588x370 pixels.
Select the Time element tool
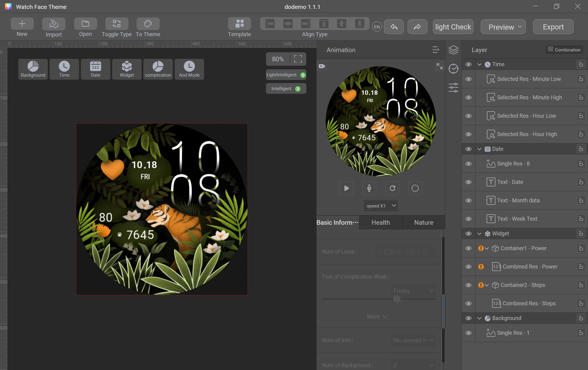tap(64, 69)
